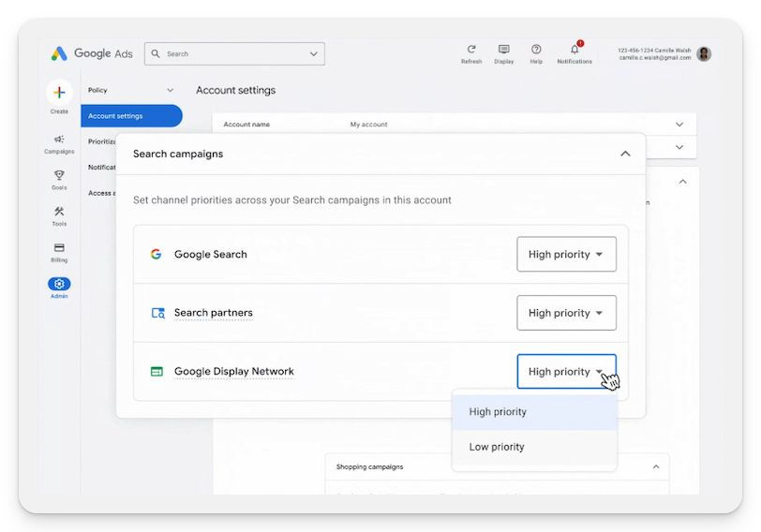
Task: Click the account email text
Action: tap(655, 58)
